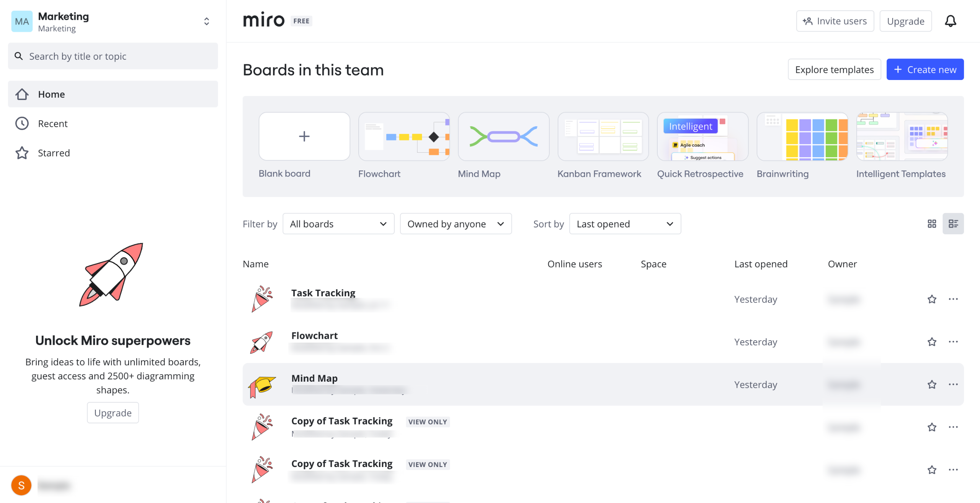The width and height of the screenshot is (980, 503).
Task: Open more options for Mind Map board
Action: click(x=953, y=384)
